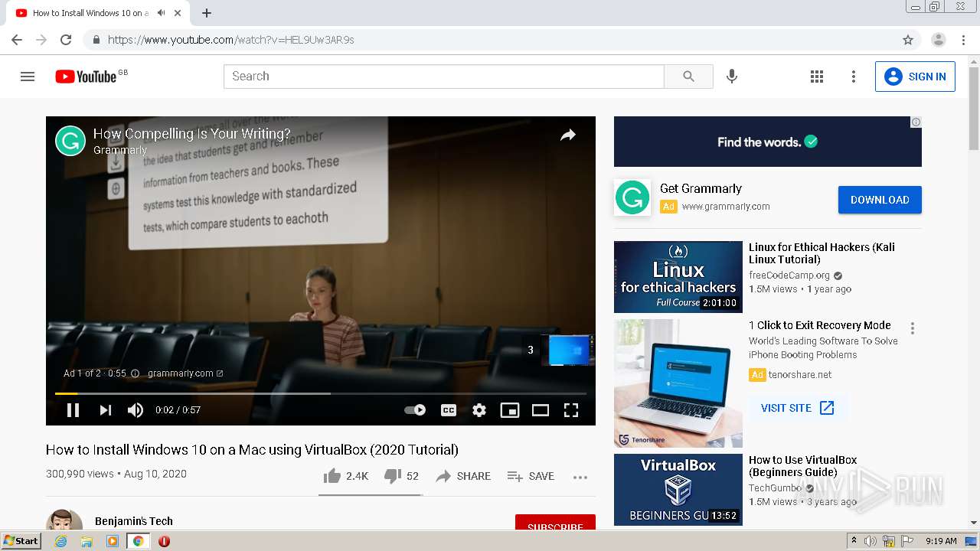
Task: Start voice search with microphone icon
Action: [732, 77]
